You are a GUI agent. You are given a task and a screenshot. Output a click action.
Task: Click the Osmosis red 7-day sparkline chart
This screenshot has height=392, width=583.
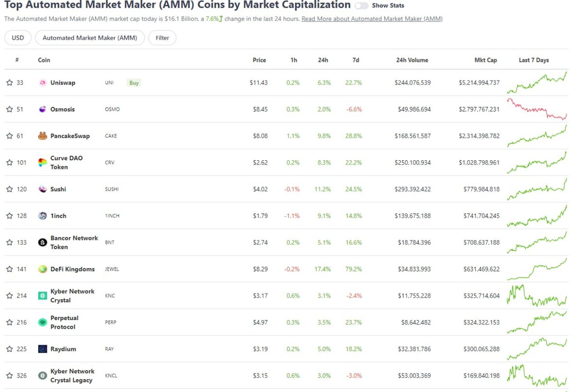point(537,109)
